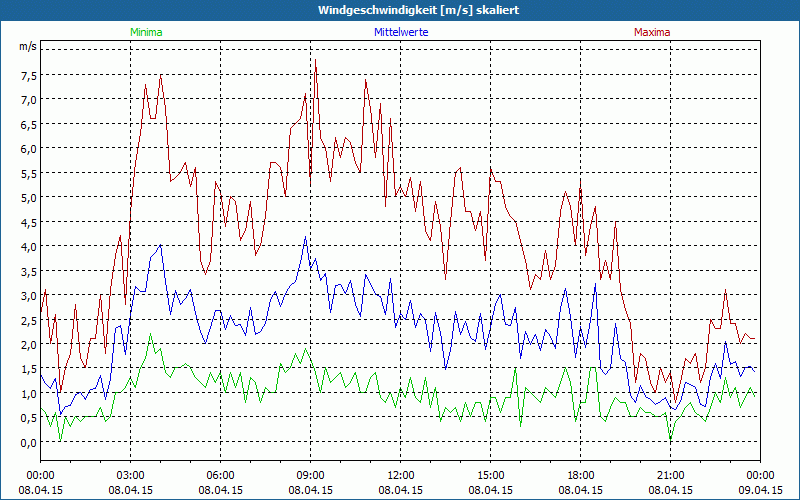Click the 5,5 y-axis value
Image resolution: width=800 pixels, height=500 pixels.
click(29, 174)
